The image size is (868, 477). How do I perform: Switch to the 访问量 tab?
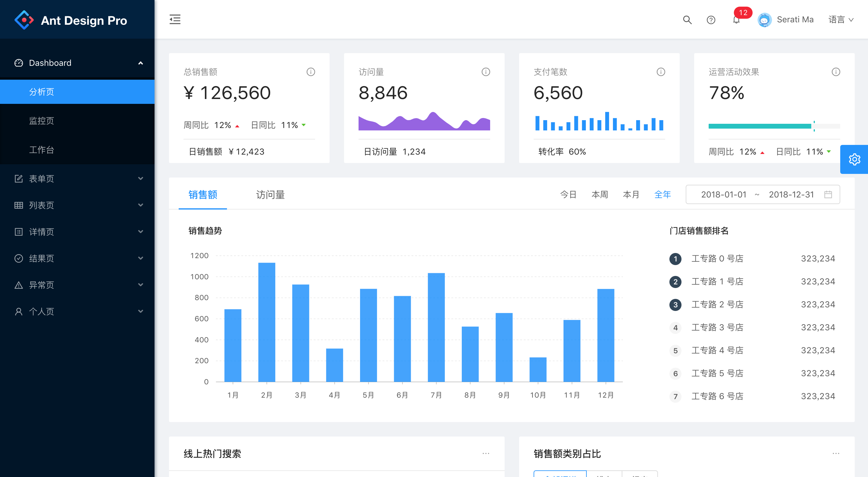click(270, 194)
